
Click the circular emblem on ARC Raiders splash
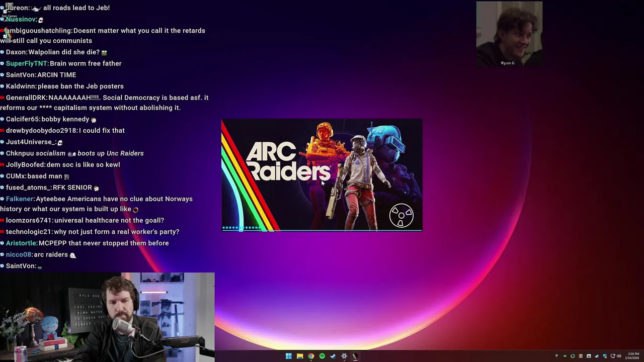401,216
